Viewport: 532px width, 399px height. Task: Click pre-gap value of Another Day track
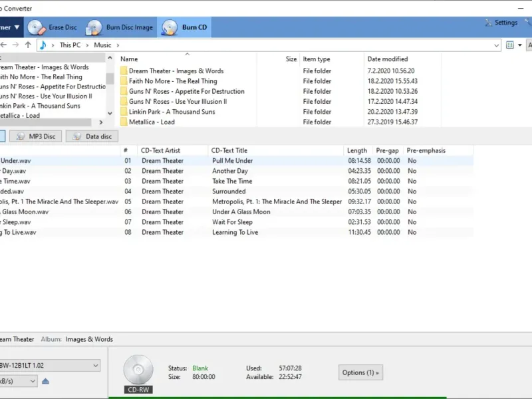(388, 171)
